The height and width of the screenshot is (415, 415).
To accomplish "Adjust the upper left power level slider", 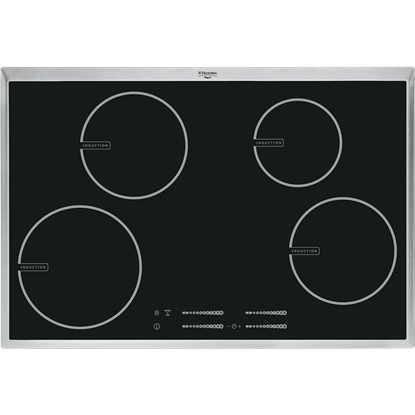I will (203, 313).
